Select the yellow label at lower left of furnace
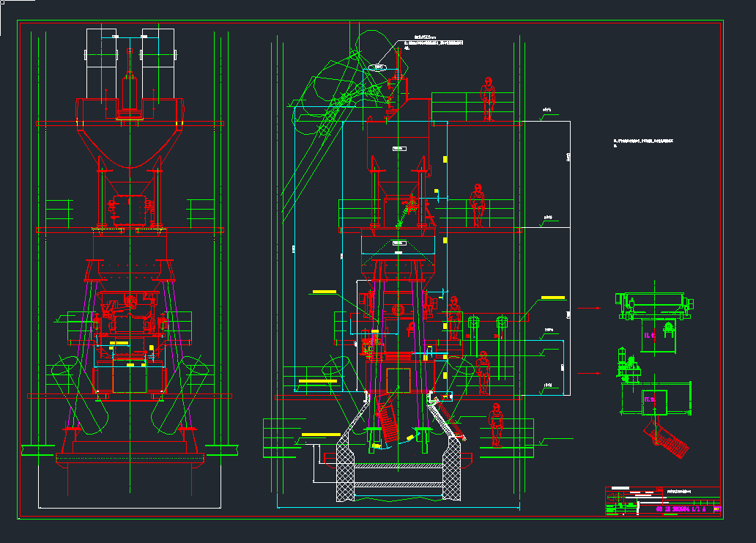Screen dimensions: 756x543 click(x=316, y=435)
